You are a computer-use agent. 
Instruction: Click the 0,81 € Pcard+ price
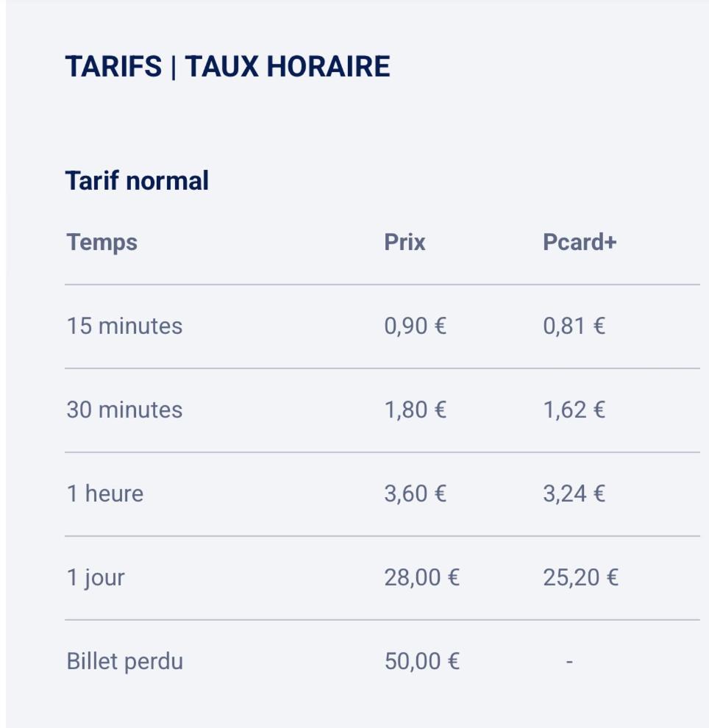574,326
